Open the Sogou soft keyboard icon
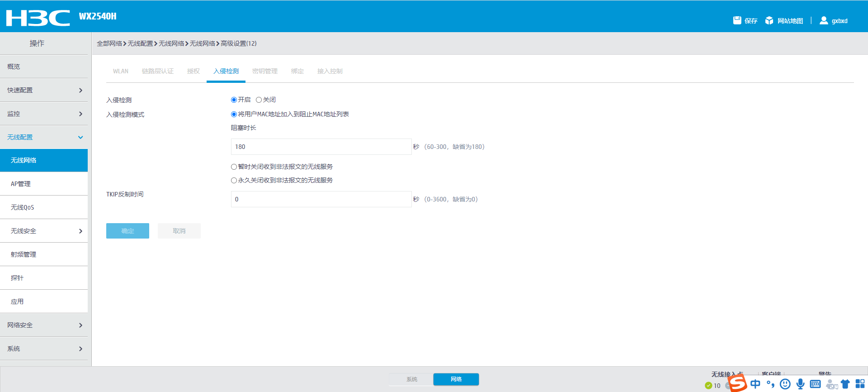 (816, 384)
